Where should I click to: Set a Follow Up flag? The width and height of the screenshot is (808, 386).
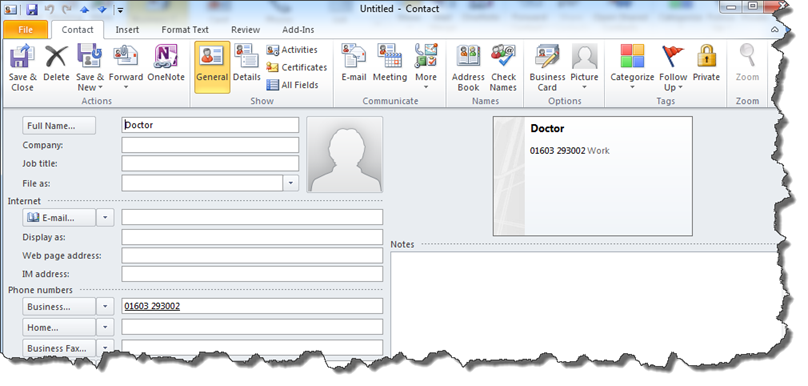coord(673,68)
